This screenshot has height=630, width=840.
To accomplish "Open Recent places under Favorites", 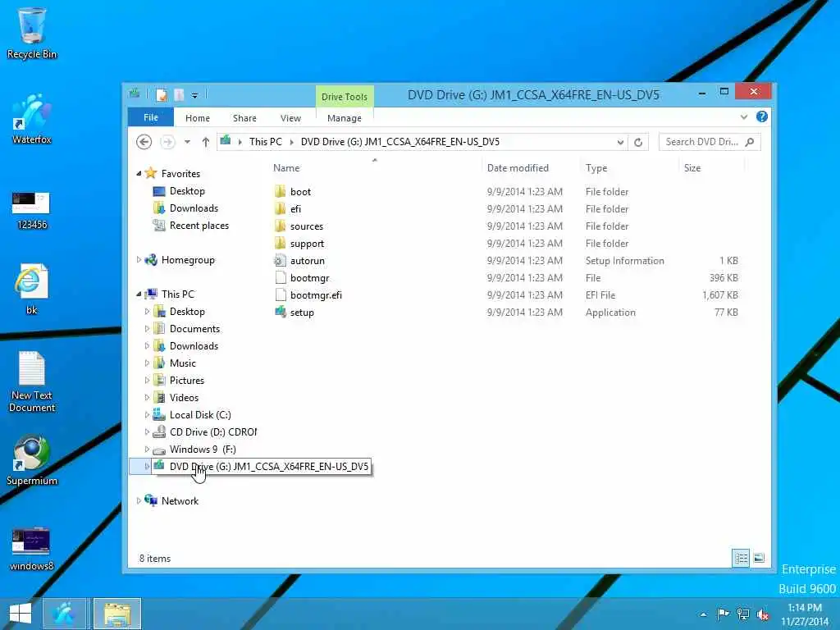I will click(199, 226).
